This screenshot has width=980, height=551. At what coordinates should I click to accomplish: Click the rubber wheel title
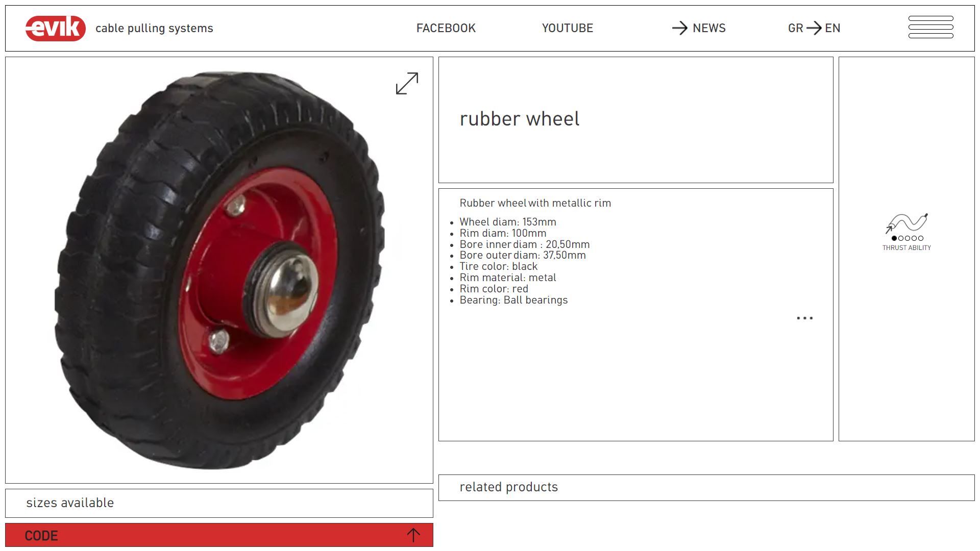519,119
